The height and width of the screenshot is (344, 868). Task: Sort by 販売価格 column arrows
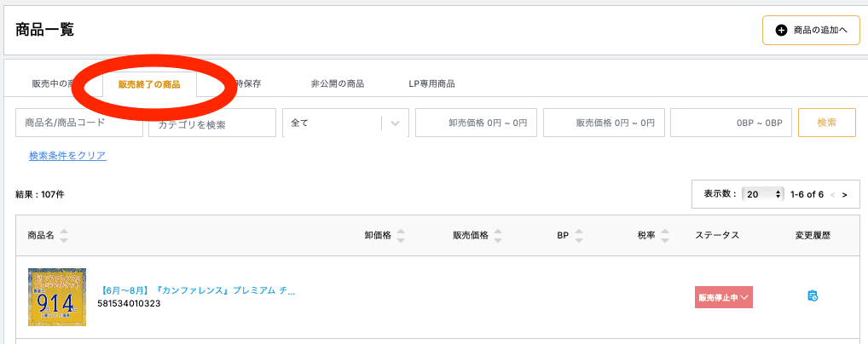[x=498, y=236]
